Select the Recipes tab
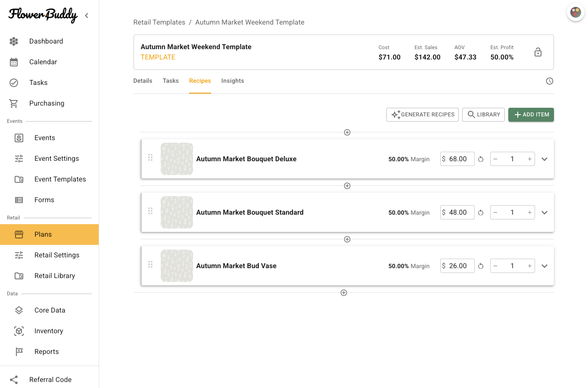The width and height of the screenshot is (588, 388). click(x=200, y=81)
